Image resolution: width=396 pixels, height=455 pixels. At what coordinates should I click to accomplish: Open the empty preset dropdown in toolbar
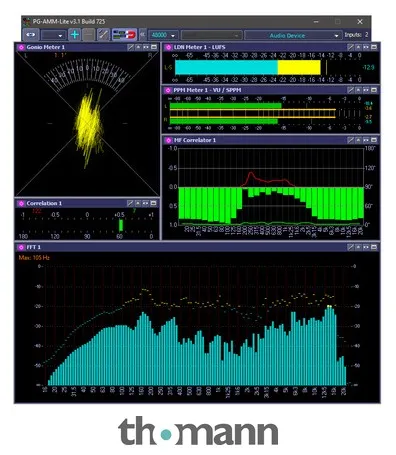pos(53,35)
